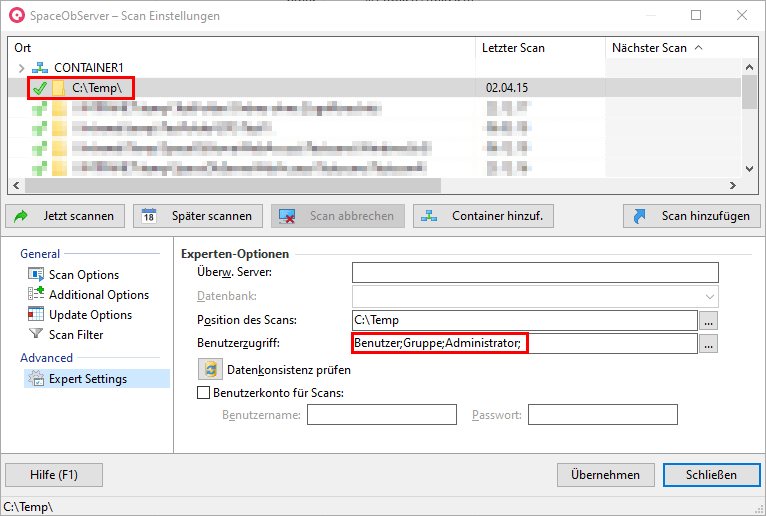
Task: Click the Datenkonsistenz prüfen refresh icon
Action: [210, 369]
